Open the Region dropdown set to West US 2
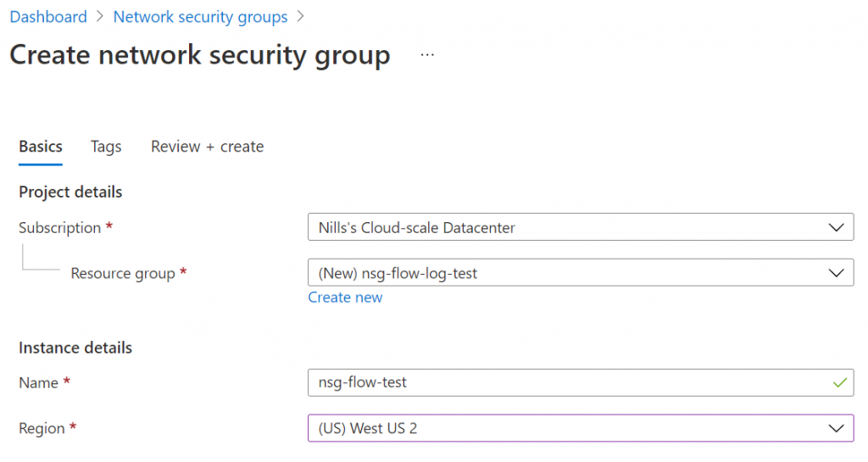This screenshot has width=868, height=462. (568, 428)
